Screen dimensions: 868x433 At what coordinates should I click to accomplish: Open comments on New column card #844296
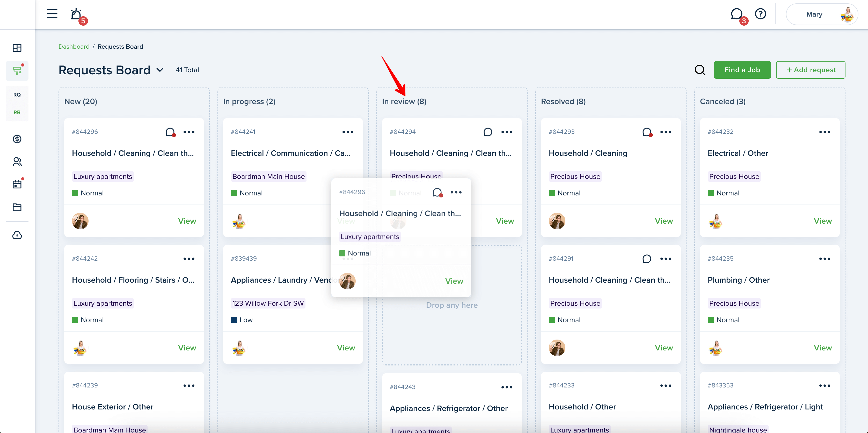[171, 132]
